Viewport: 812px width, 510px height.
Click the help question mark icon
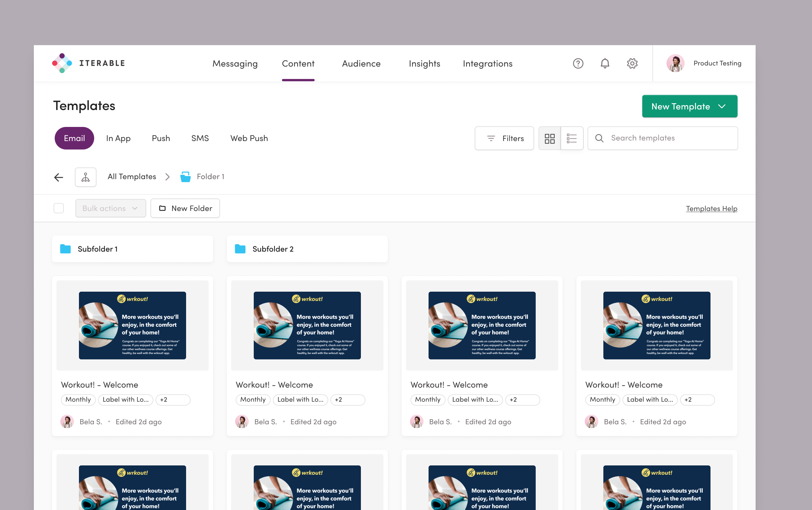tap(578, 63)
